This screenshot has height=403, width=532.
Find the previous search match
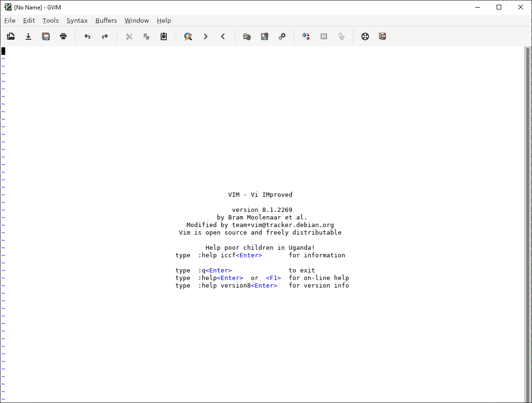tap(223, 36)
